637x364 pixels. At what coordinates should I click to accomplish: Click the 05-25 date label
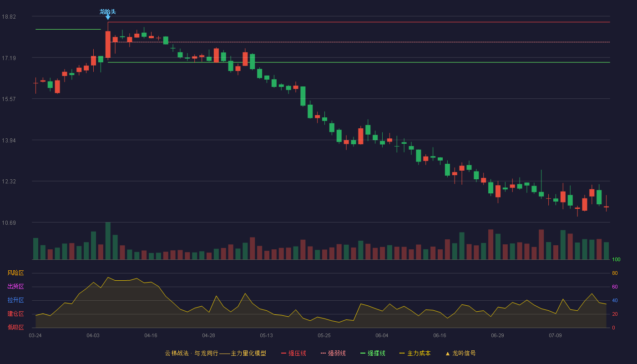tap(324, 335)
